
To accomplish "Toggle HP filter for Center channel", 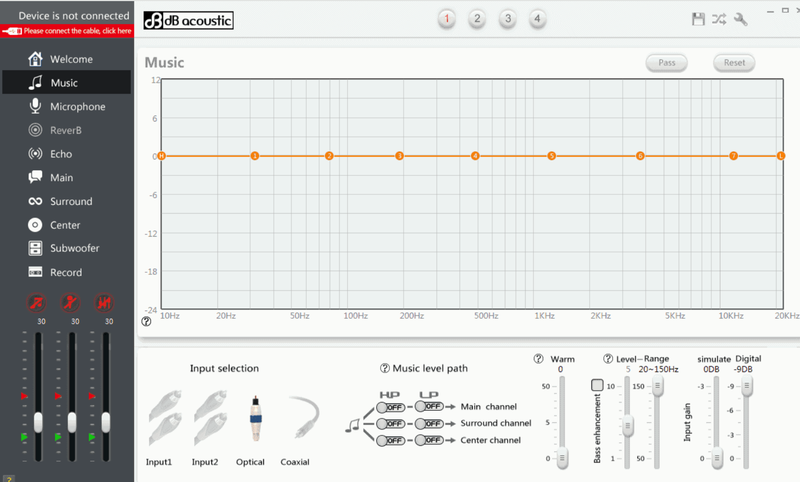I will (x=390, y=441).
